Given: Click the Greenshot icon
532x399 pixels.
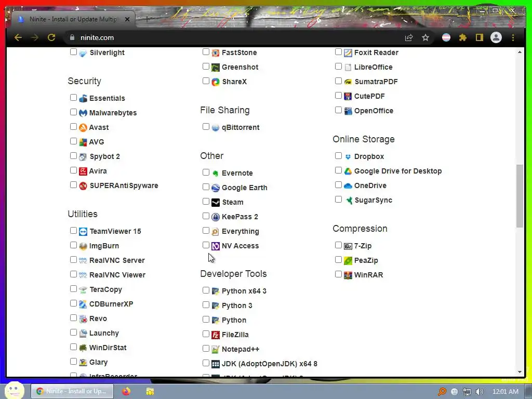Looking at the screenshot, I should pos(216,67).
